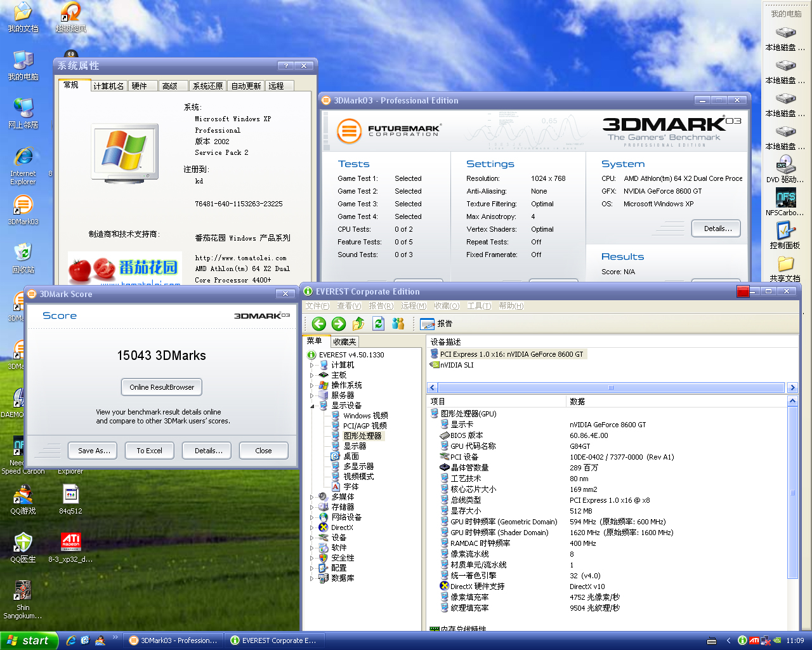
Task: Click the refresh icon in EVEREST toolbar
Action: click(x=379, y=324)
